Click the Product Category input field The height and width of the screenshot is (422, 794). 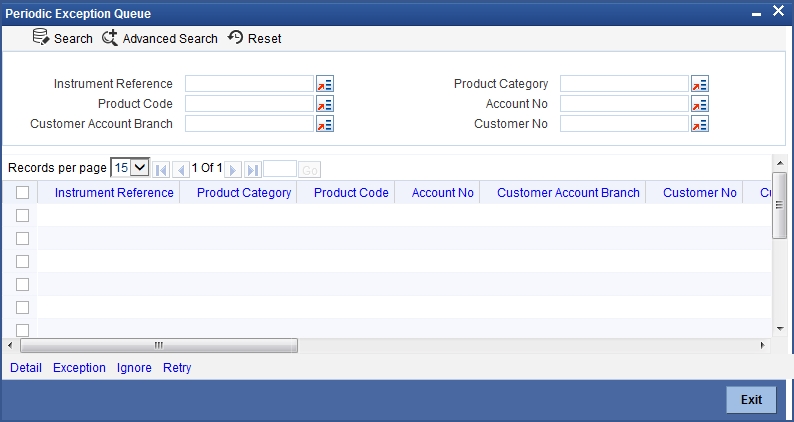coord(624,84)
